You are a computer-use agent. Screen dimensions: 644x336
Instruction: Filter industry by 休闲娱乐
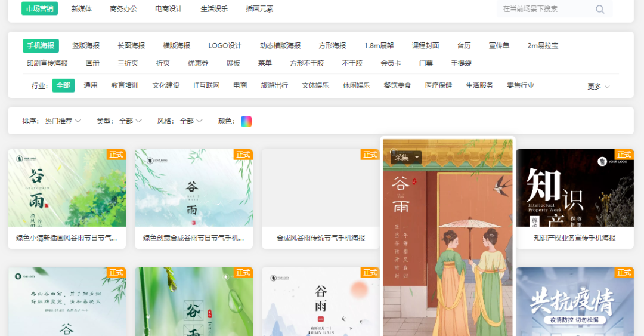357,85
